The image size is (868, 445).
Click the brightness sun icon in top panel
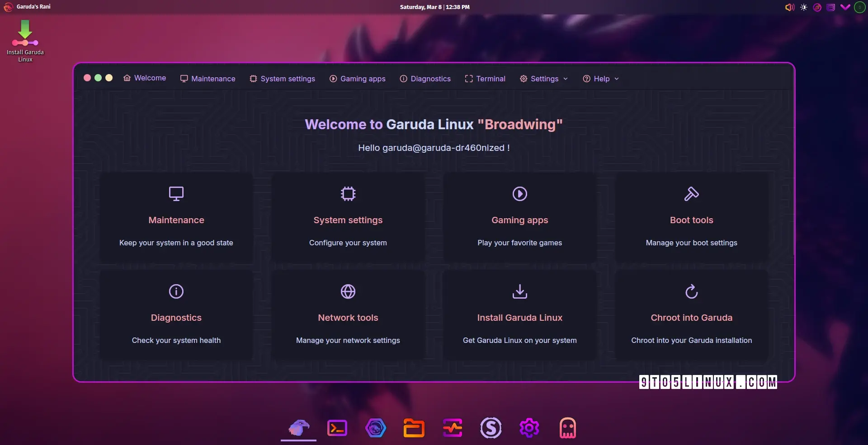804,7
